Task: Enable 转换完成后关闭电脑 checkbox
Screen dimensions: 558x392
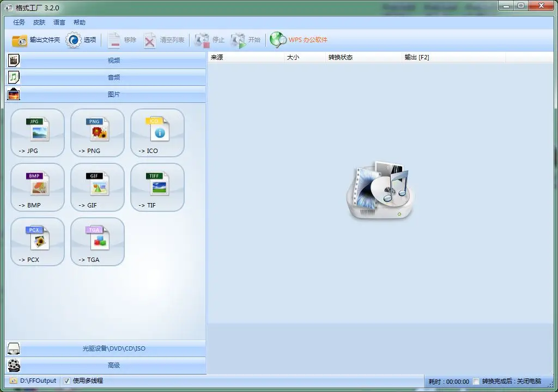Action: [x=476, y=381]
